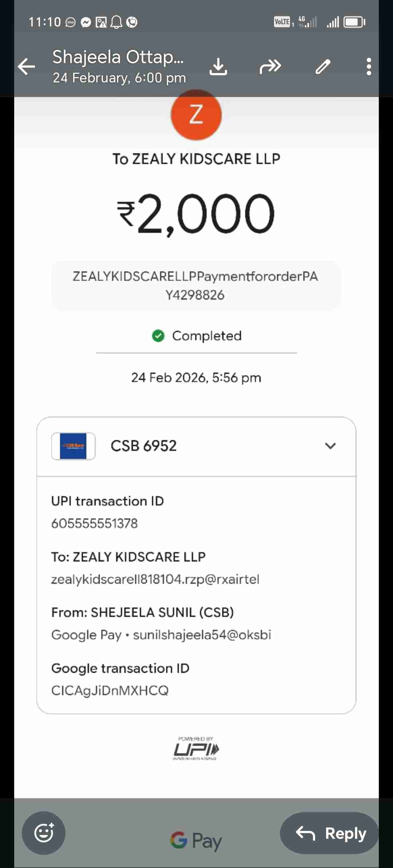Tap the UPI transaction ID number 605555551378
This screenshot has width=393, height=868.
click(x=95, y=523)
